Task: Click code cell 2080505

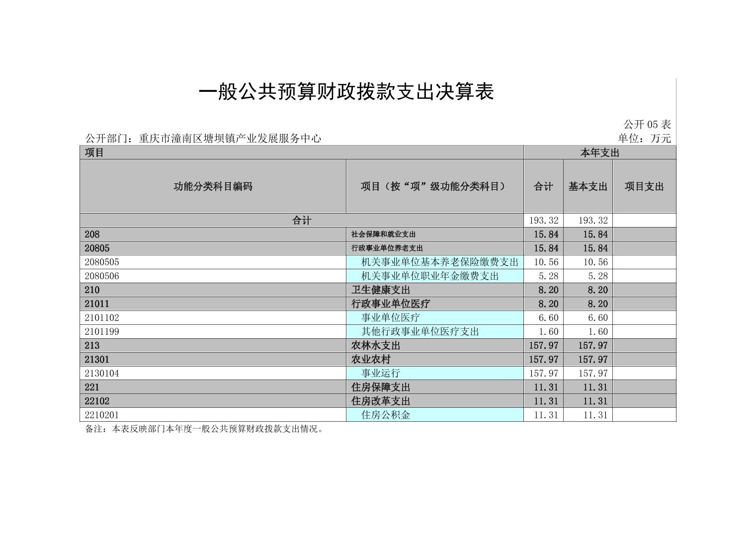Action: pyautogui.click(x=102, y=262)
